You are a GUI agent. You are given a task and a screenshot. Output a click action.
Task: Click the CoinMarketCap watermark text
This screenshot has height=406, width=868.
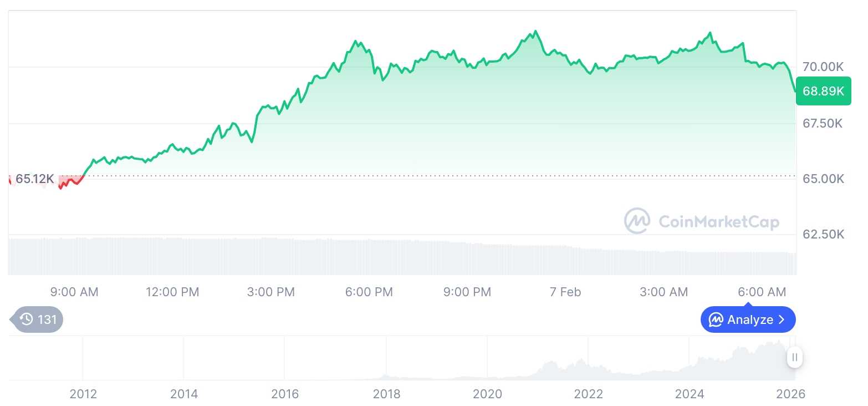tap(718, 222)
